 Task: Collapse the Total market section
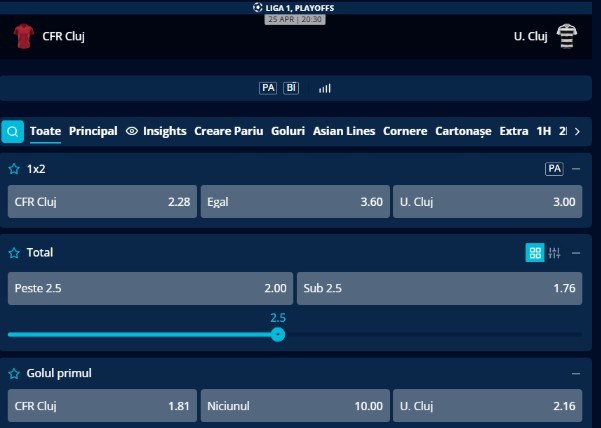[576, 253]
